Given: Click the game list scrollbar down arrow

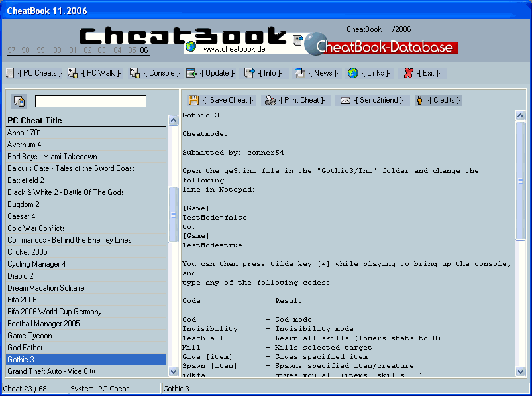Looking at the screenshot, I should point(173,371).
